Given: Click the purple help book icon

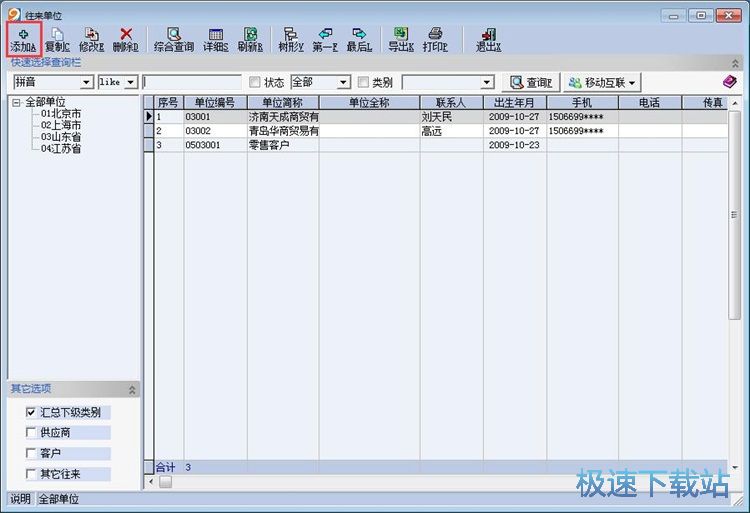Looking at the screenshot, I should [729, 82].
